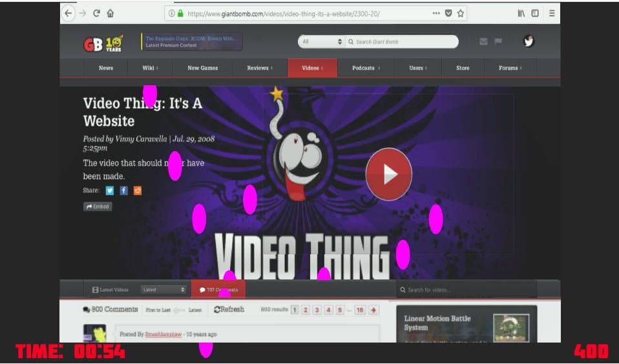This screenshot has height=364, width=619.
Task: Go to comments page 3
Action: (317, 310)
